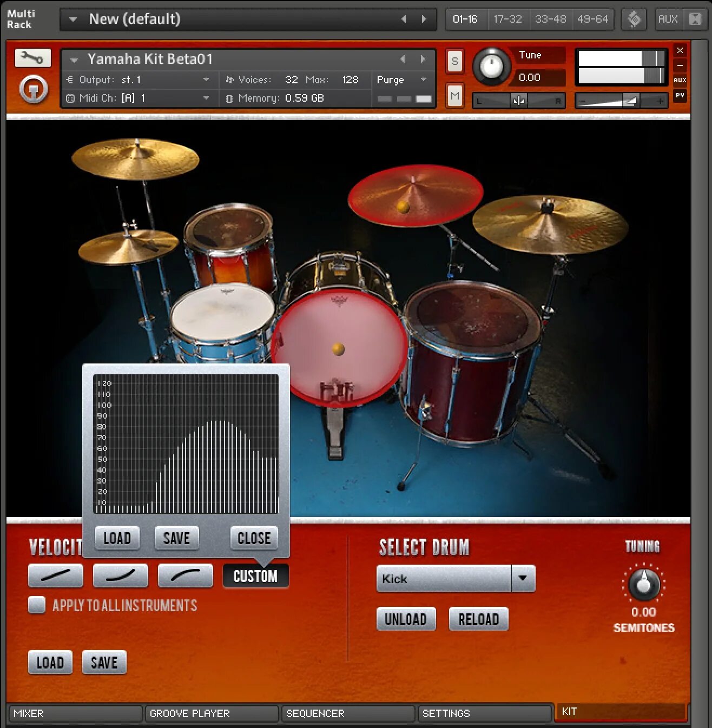This screenshot has width=712, height=728.
Task: Open the instrument name dropdown arrow
Action: 74,59
